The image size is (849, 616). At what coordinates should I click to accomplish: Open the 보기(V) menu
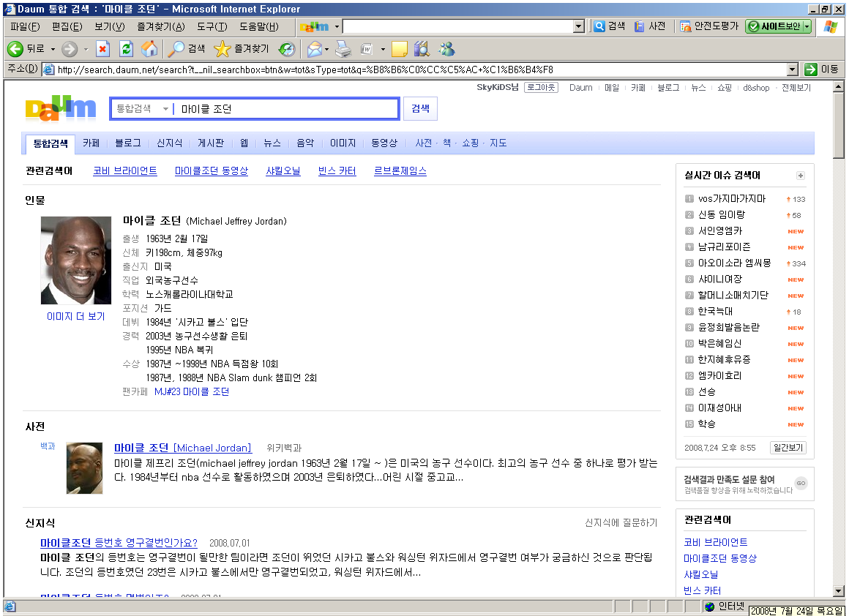(109, 26)
